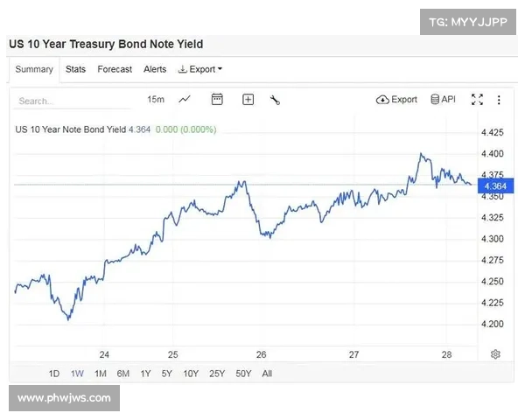
Task: Click the add comparison plus icon
Action: click(x=248, y=100)
